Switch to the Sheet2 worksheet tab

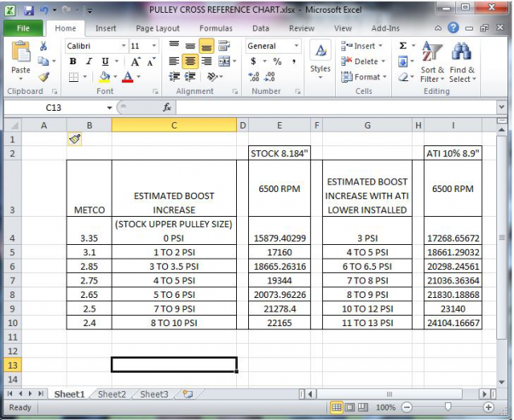[112, 394]
